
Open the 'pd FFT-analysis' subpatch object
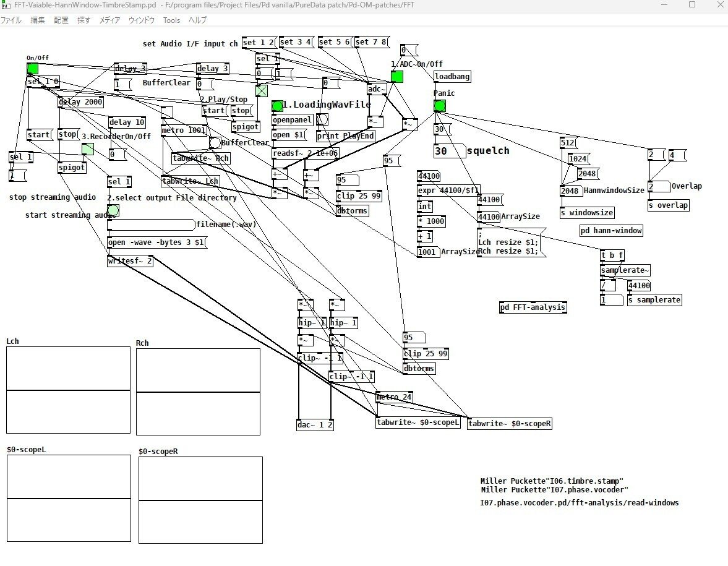(x=533, y=307)
